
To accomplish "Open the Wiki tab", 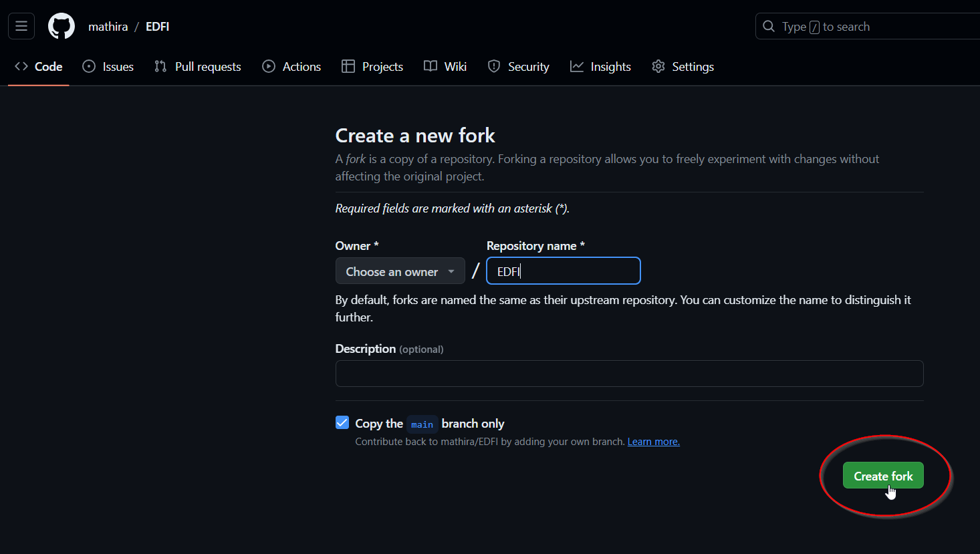I will (445, 67).
